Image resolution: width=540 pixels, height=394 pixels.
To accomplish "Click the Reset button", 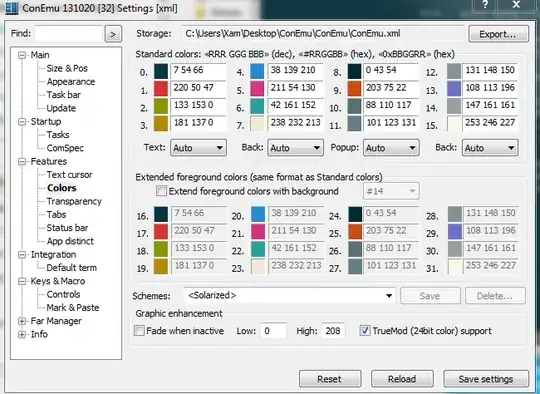I will tap(330, 379).
